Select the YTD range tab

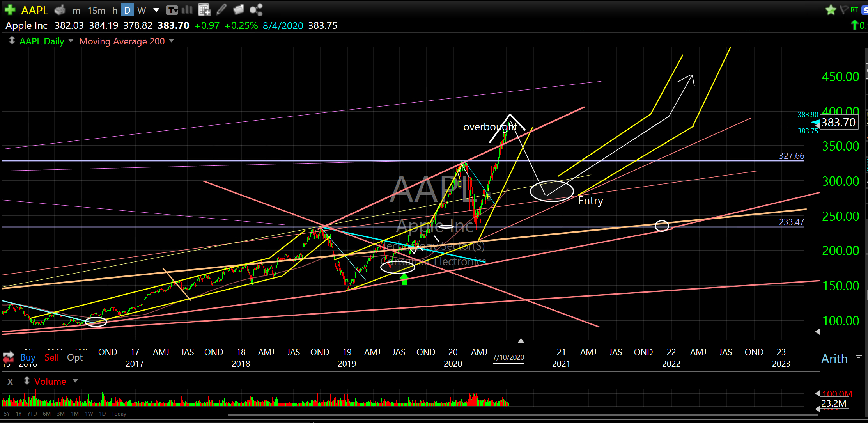tap(32, 414)
